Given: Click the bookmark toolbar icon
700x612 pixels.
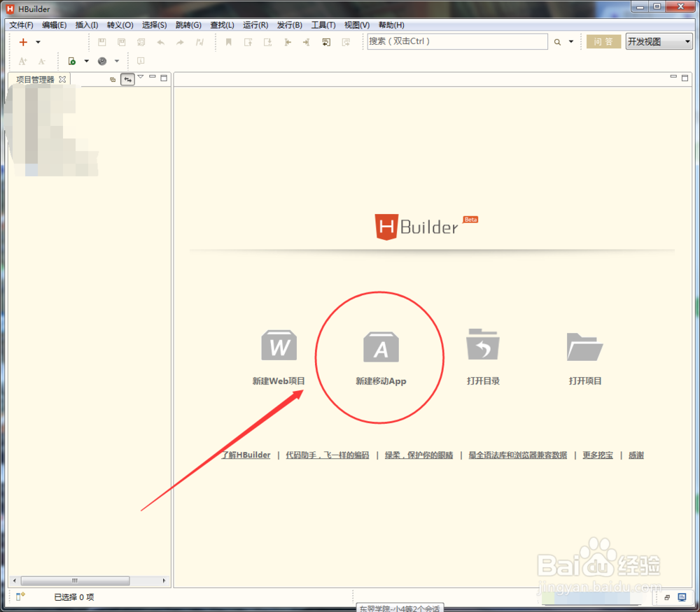Looking at the screenshot, I should (229, 42).
